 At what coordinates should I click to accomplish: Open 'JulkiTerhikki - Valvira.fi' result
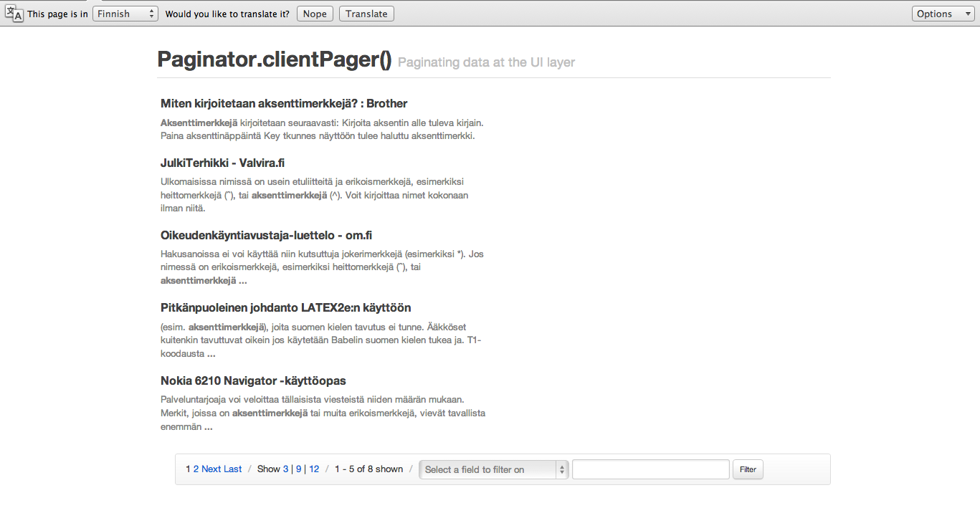click(222, 163)
